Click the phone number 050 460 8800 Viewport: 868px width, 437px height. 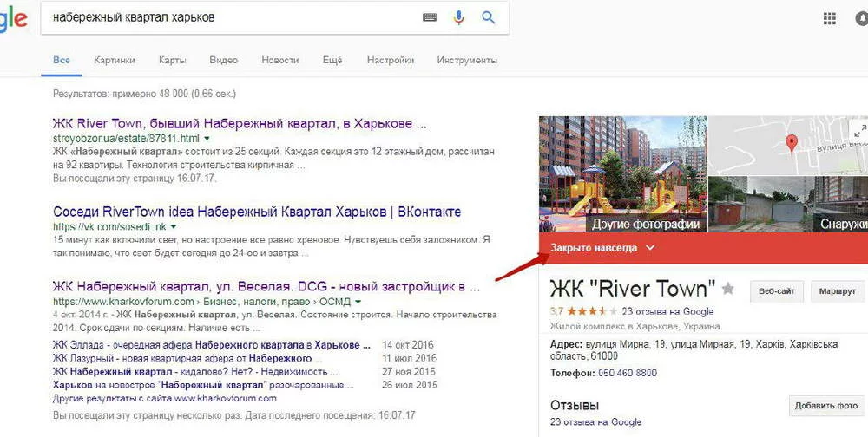(628, 373)
